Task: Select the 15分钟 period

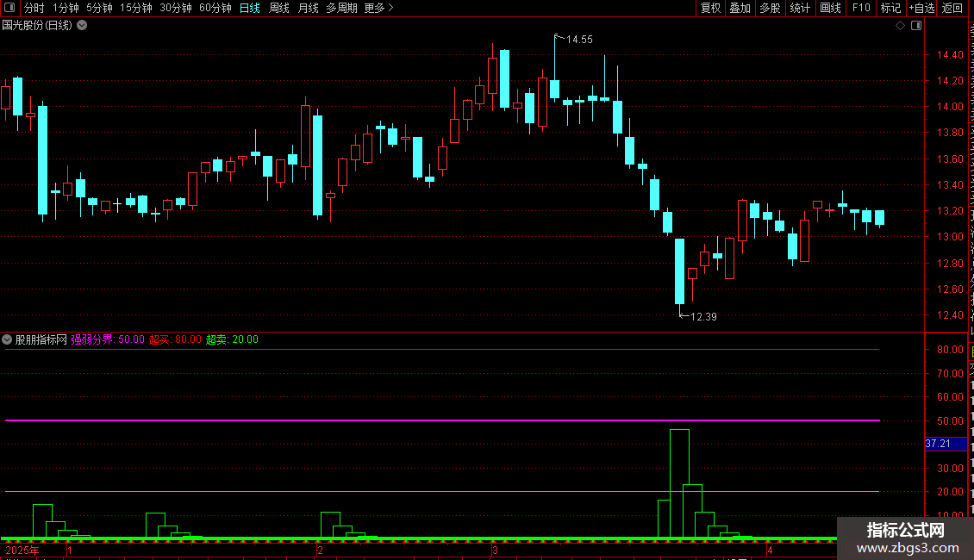Action: coord(136,8)
